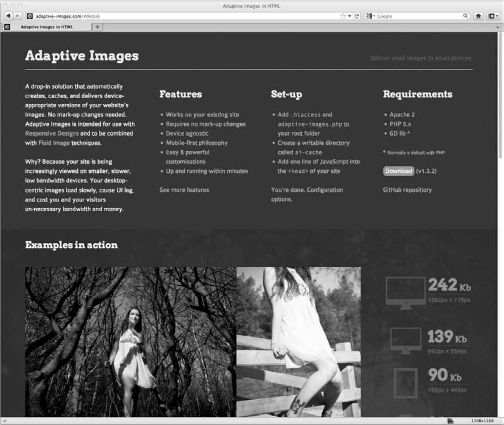Image resolution: width=504 pixels, height=425 pixels.
Task: Click the magnifier icon in the search box
Action: (465, 16)
